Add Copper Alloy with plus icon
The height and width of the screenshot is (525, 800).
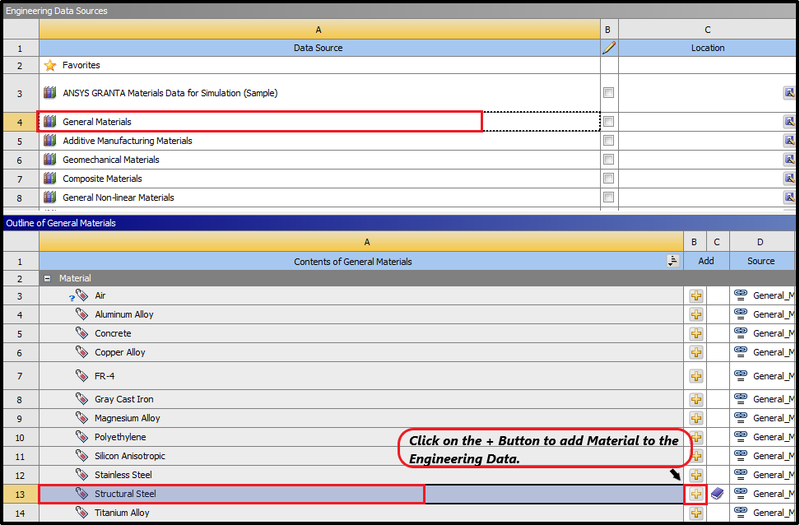pos(696,353)
